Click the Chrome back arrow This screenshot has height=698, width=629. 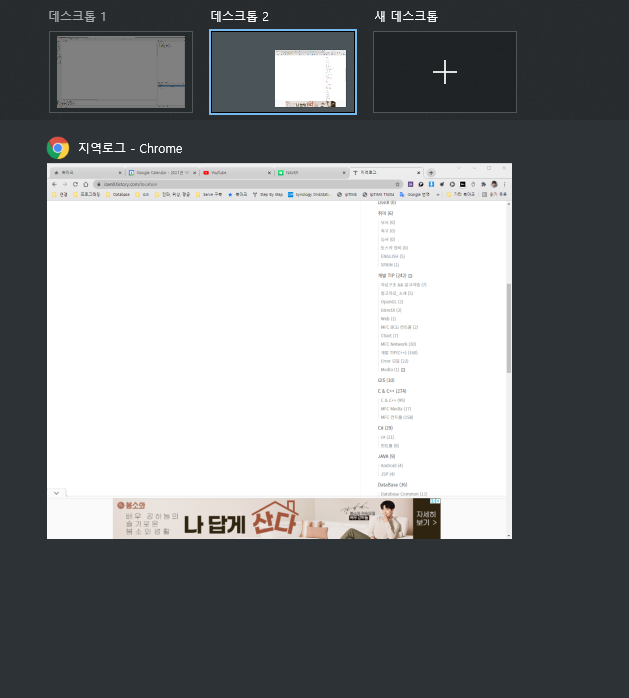coord(54,184)
